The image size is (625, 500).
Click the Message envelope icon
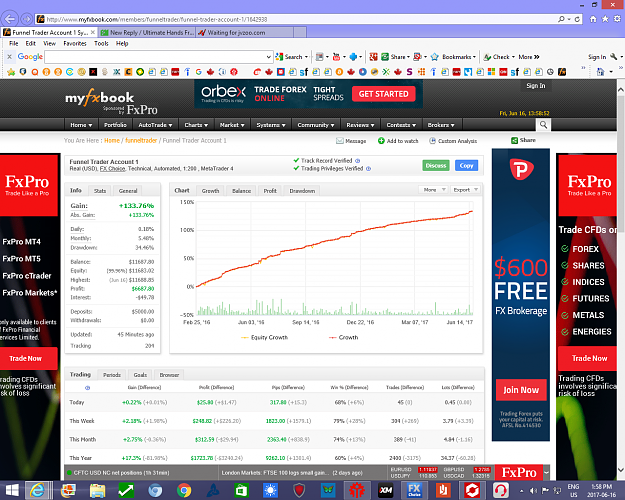point(340,141)
